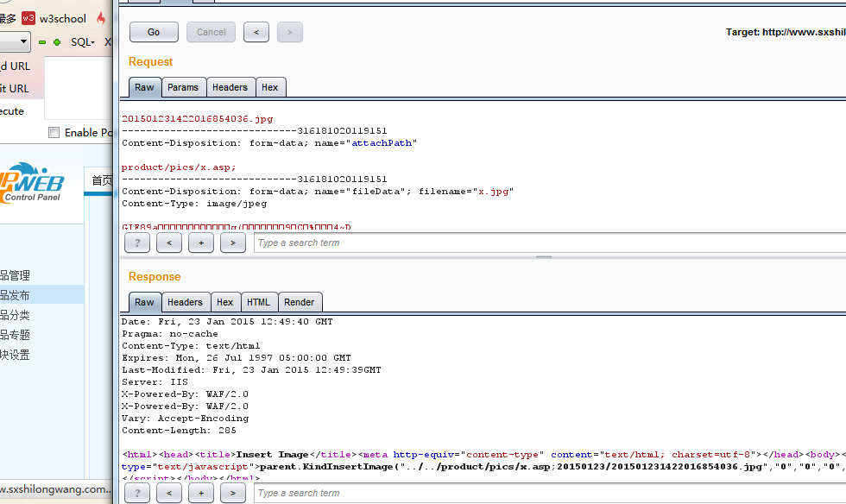
Task: Select the 块设置 sidebar item
Action: pyautogui.click(x=15, y=355)
